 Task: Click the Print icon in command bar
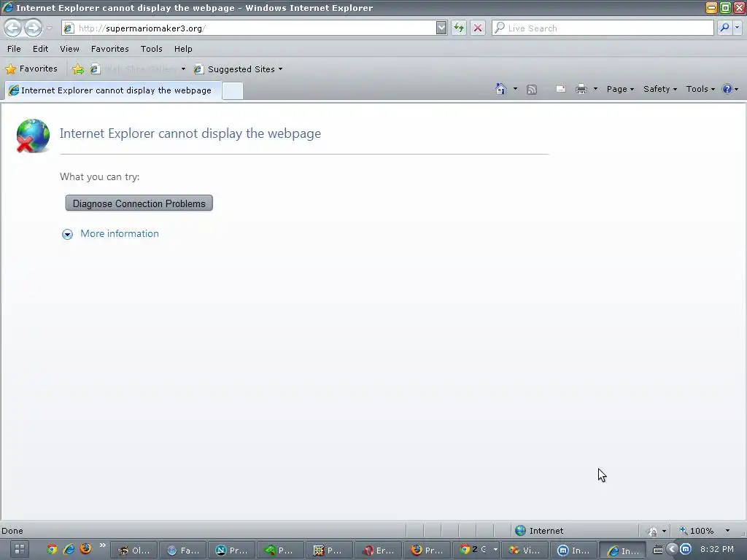[x=581, y=89]
